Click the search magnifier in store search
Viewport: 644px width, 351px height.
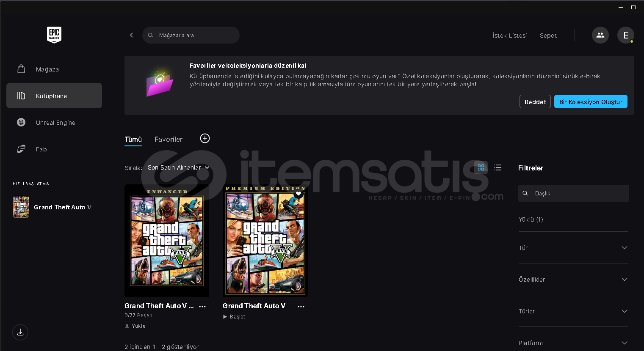[x=150, y=35]
